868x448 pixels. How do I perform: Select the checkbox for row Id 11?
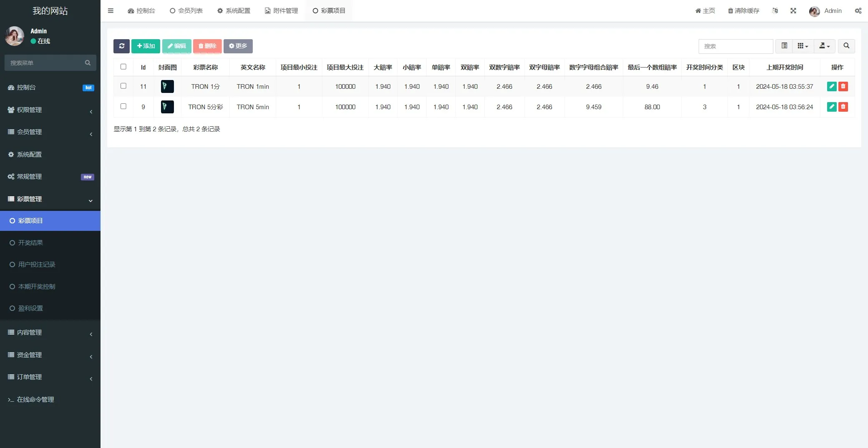(123, 86)
